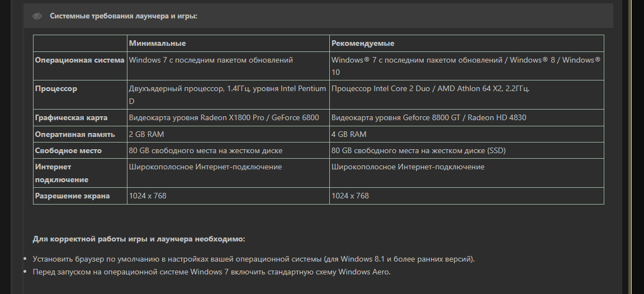Select the Radeon X1800 Pro / GeForce 6800 cell
The image size is (644, 294).
[228, 118]
